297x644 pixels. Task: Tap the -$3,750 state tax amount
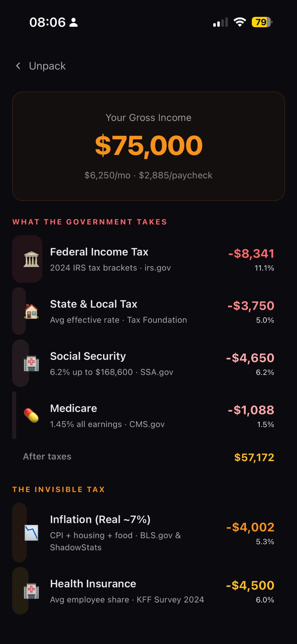(251, 306)
